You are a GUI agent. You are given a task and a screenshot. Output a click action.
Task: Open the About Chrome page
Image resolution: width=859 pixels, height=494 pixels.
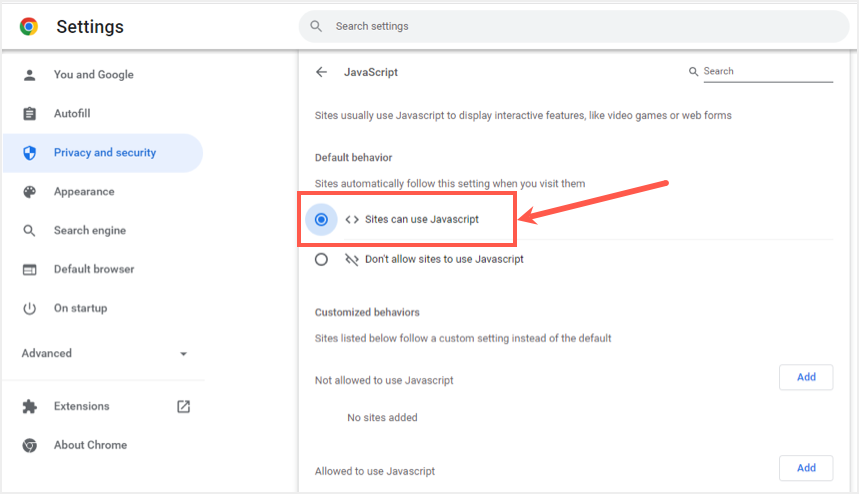(90, 445)
